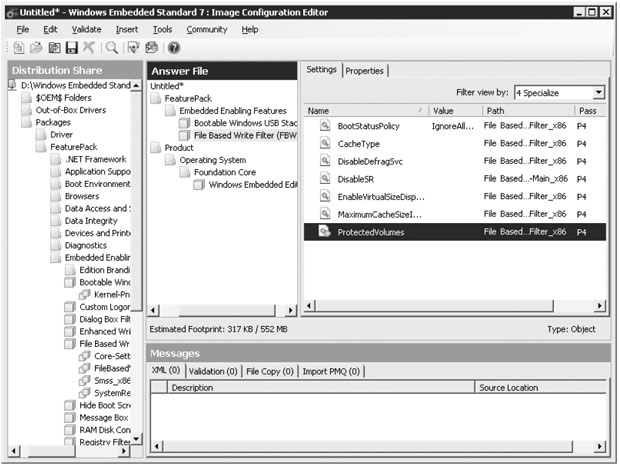The height and width of the screenshot is (467, 620).
Task: Click the Description column header in Messages
Action: [x=321, y=388]
